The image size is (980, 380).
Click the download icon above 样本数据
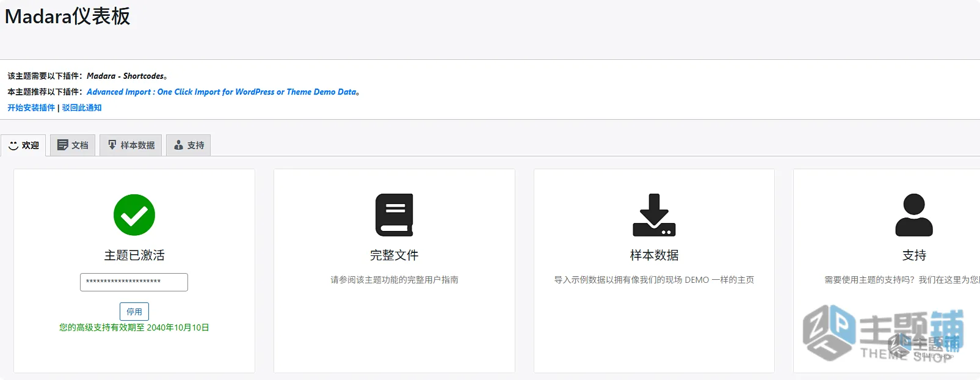654,215
